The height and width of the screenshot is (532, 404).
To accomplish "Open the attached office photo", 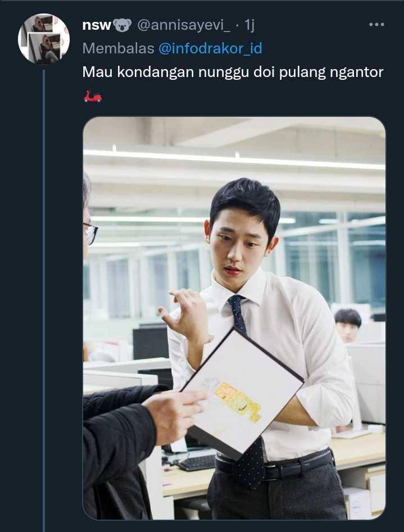I will [x=234, y=318].
